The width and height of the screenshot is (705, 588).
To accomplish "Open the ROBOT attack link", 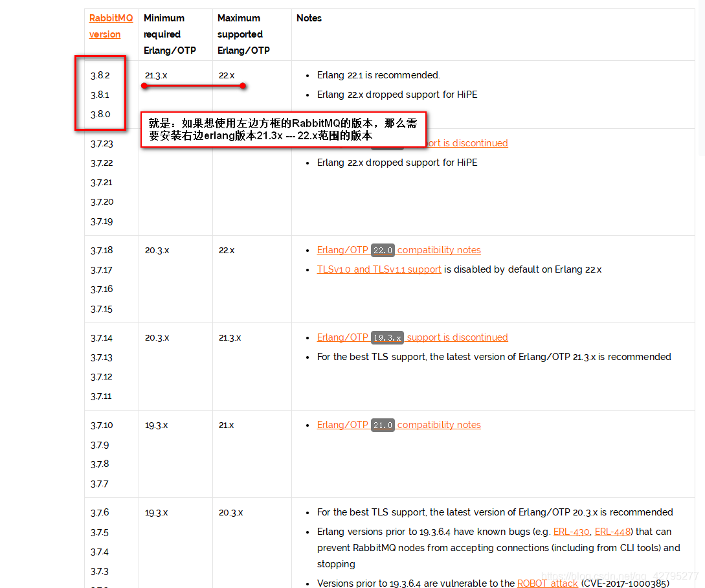I will tap(547, 583).
